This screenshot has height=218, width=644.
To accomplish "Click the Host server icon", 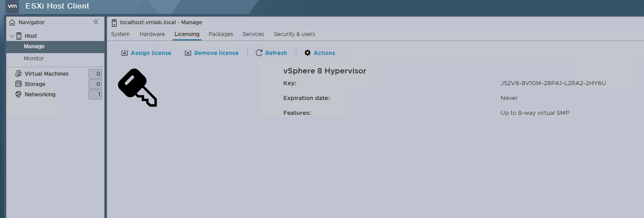I will click(19, 36).
